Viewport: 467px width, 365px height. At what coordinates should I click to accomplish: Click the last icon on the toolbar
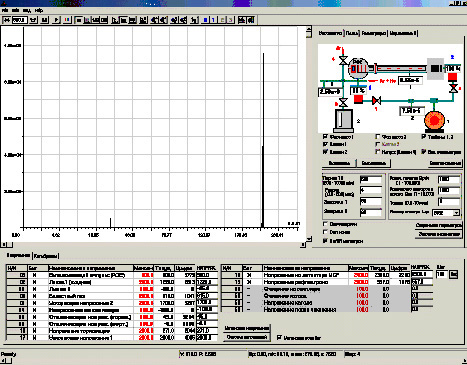click(251, 20)
